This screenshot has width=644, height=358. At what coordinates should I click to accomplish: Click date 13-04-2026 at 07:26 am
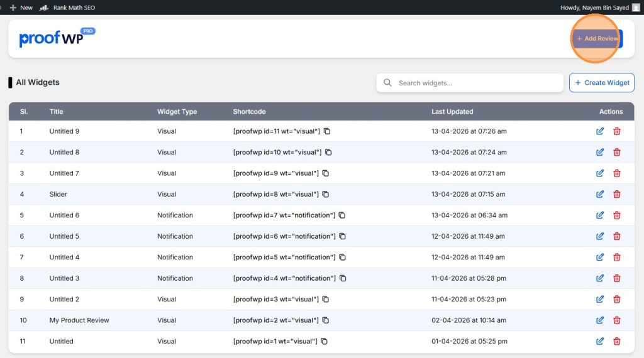click(x=469, y=131)
